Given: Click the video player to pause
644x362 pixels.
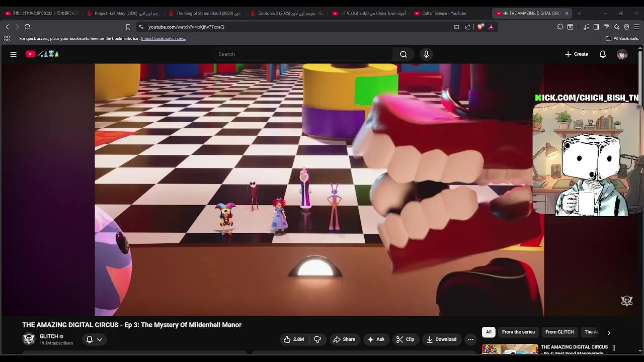Looking at the screenshot, I should [319, 190].
